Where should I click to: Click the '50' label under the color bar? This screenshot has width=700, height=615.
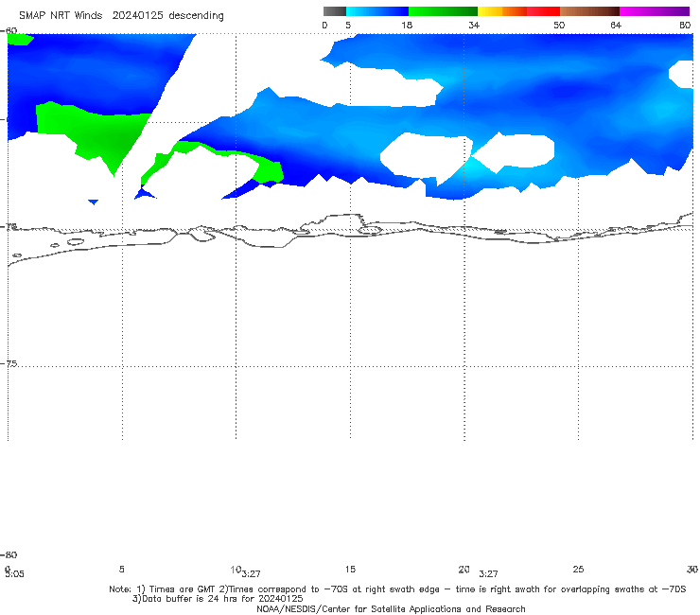click(559, 25)
